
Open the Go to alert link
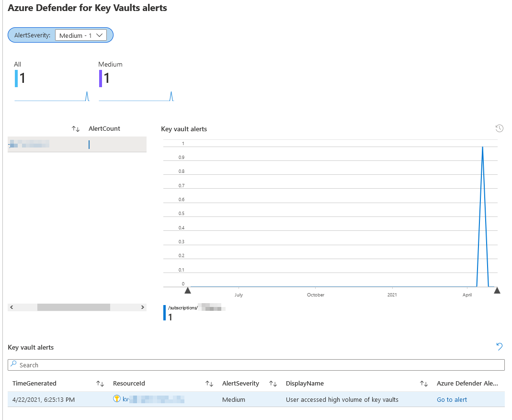click(x=452, y=399)
